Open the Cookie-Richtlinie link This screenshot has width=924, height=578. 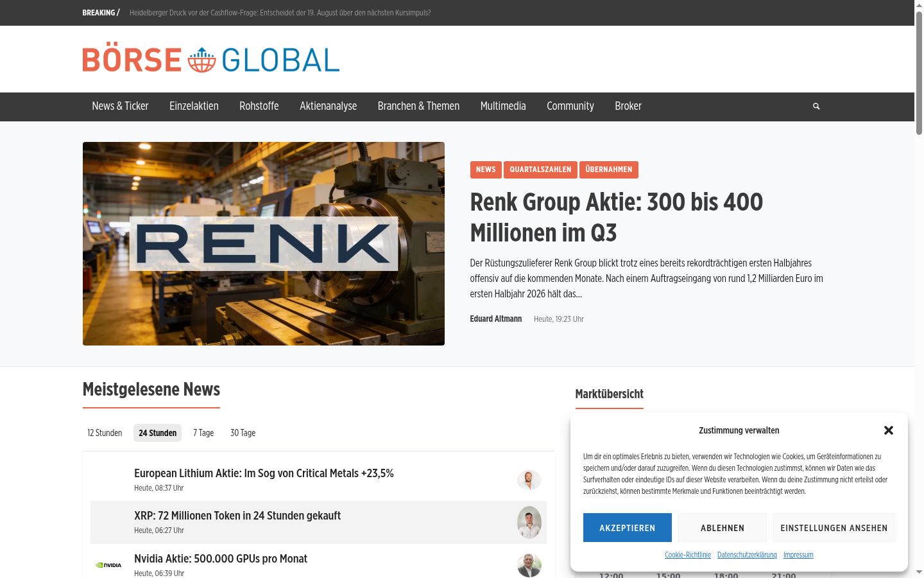tap(688, 555)
